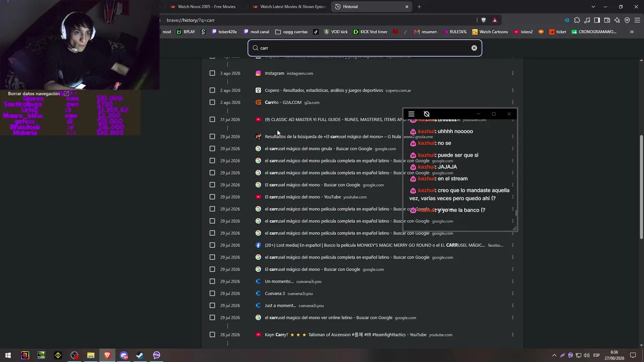The width and height of the screenshot is (644, 362).
Task: Open the KICK Vod timer bookmark
Action: (370, 32)
